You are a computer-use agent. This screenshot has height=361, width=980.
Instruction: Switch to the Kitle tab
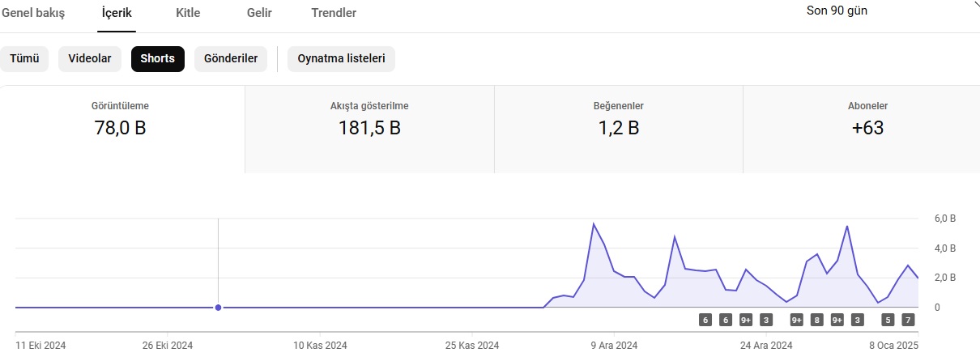coord(188,13)
